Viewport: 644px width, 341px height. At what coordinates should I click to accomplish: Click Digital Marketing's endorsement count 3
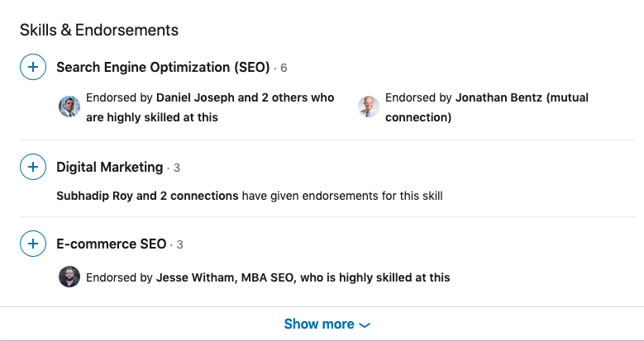click(177, 168)
